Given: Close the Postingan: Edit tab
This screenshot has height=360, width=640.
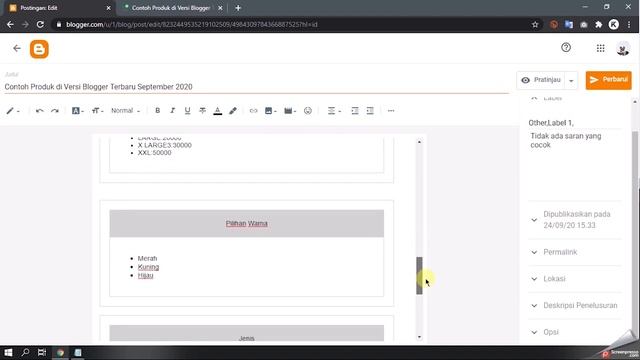Looking at the screenshot, I should [x=108, y=8].
